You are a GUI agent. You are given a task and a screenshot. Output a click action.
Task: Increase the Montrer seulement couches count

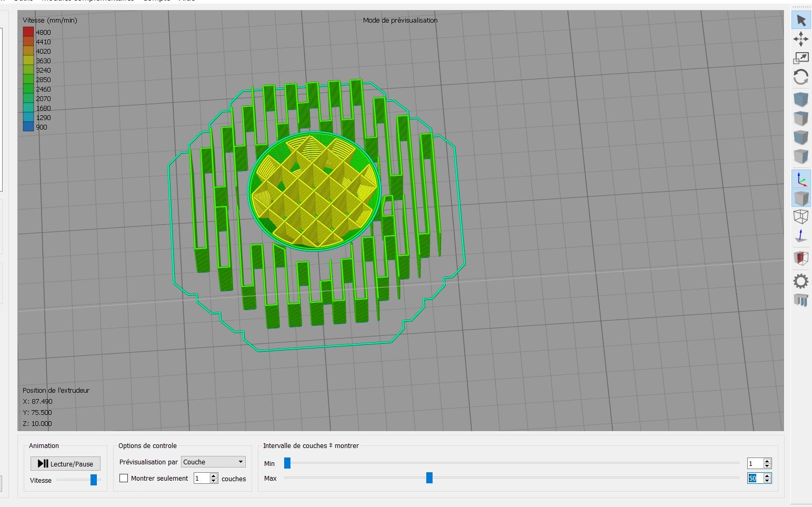214,475
